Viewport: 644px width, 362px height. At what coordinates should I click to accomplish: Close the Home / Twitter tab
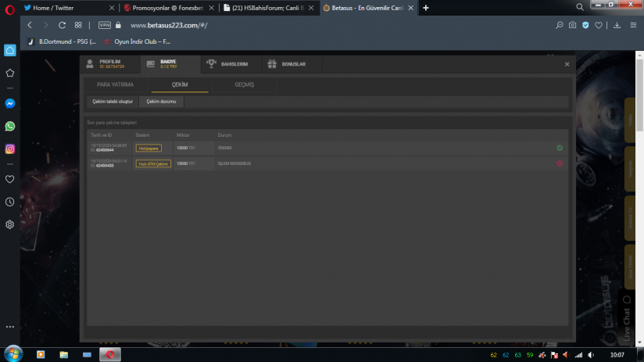[x=112, y=8]
